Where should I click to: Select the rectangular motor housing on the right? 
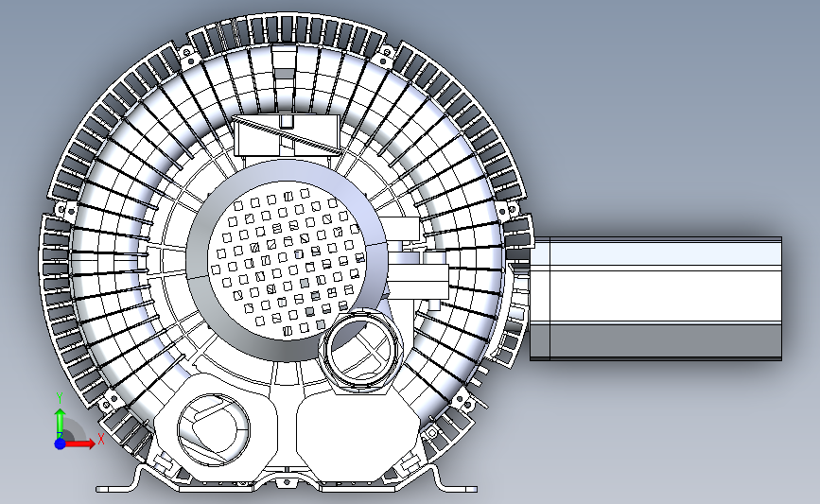pos(655,299)
